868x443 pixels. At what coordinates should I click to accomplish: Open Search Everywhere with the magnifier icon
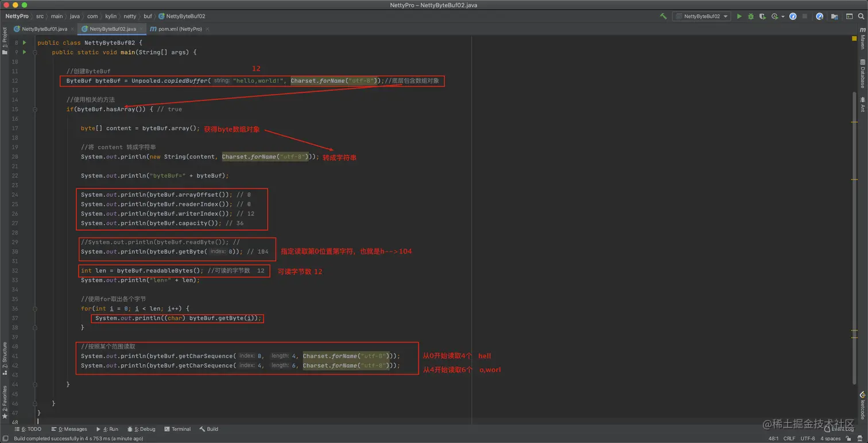[861, 17]
